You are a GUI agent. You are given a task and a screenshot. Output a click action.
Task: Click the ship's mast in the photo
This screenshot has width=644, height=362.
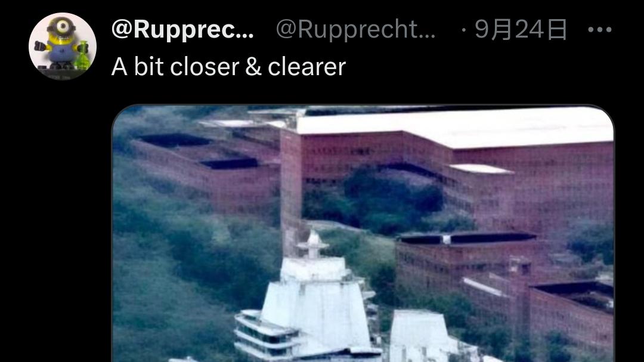click(313, 244)
